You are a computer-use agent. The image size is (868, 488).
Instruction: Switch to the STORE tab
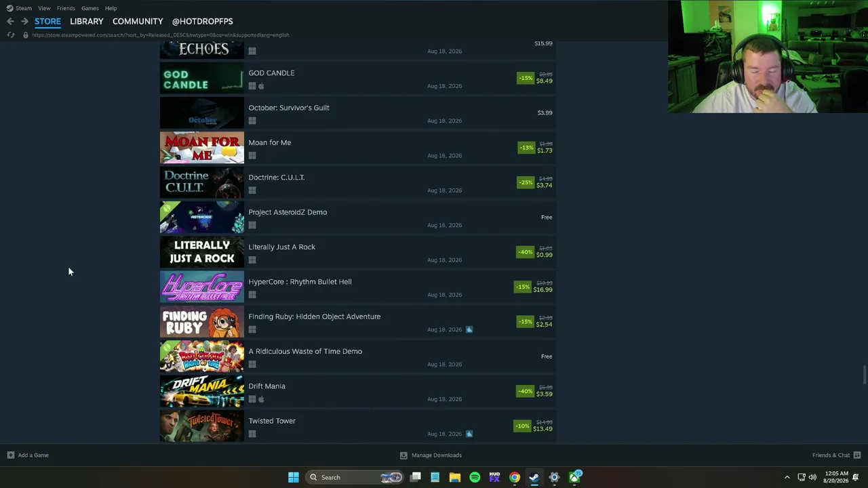[x=47, y=22]
